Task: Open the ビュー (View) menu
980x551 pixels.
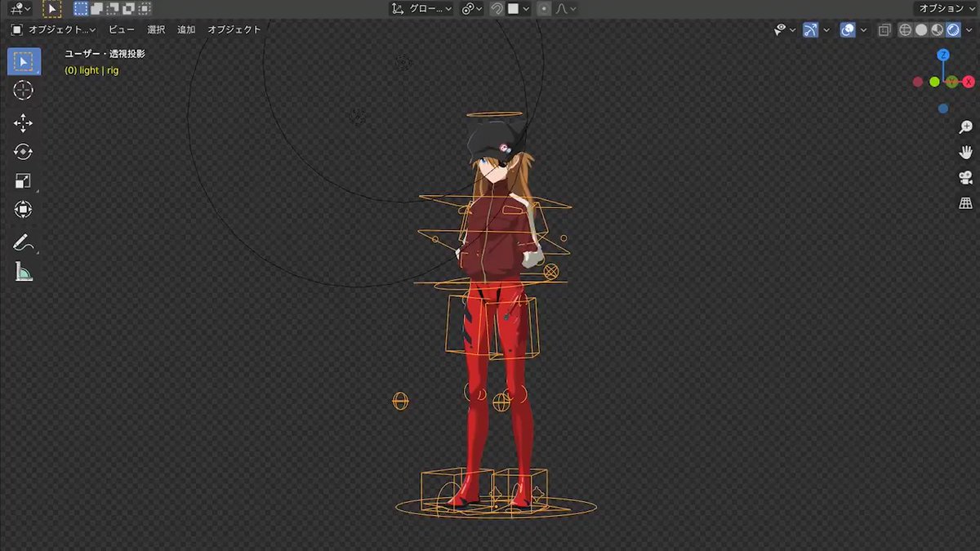Action: [x=122, y=30]
